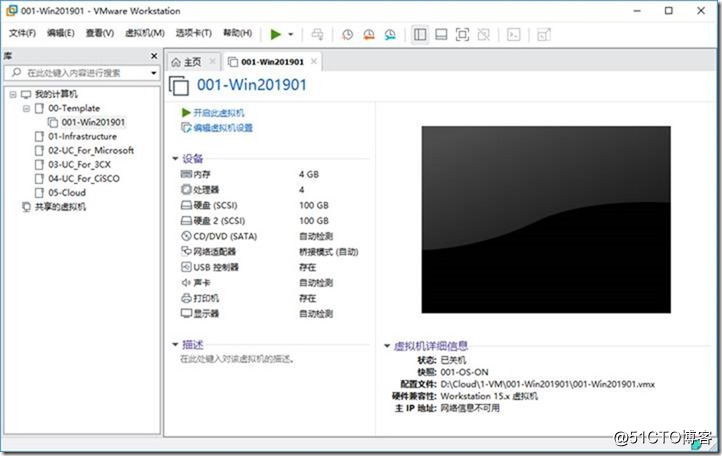The image size is (722, 456).
Task: Click the 硬盘 2 (SCSI) device row
Action: click(272, 221)
